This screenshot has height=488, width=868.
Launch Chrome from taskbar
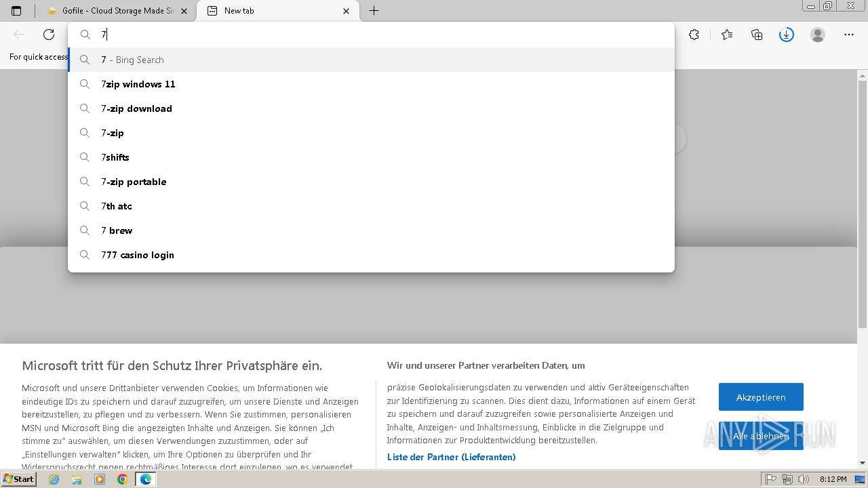click(122, 479)
